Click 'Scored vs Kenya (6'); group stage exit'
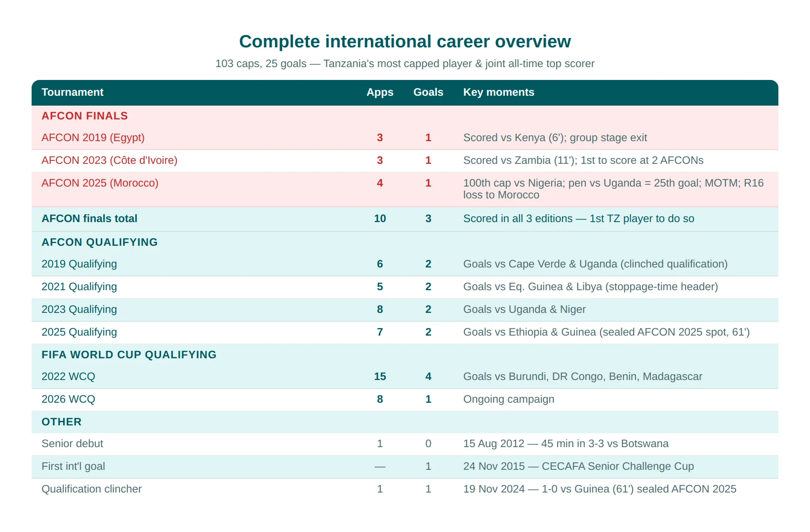 coord(555,138)
